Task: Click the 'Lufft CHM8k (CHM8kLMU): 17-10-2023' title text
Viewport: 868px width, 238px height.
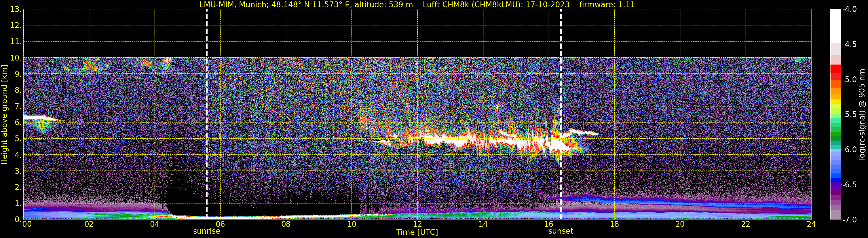Action: point(496,5)
